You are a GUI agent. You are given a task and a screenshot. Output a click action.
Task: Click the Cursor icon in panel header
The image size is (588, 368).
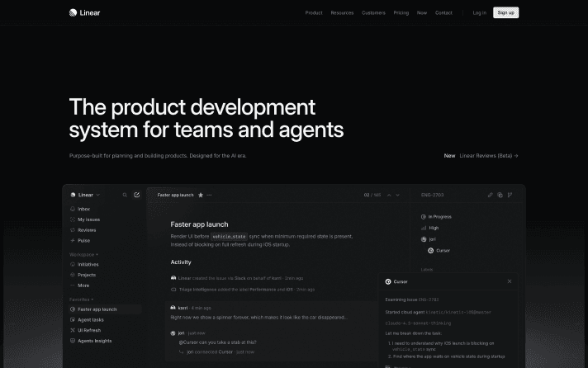(x=388, y=281)
